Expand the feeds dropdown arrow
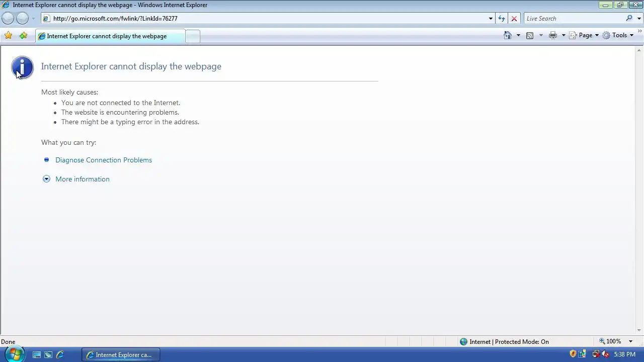The width and height of the screenshot is (644, 362). click(541, 35)
